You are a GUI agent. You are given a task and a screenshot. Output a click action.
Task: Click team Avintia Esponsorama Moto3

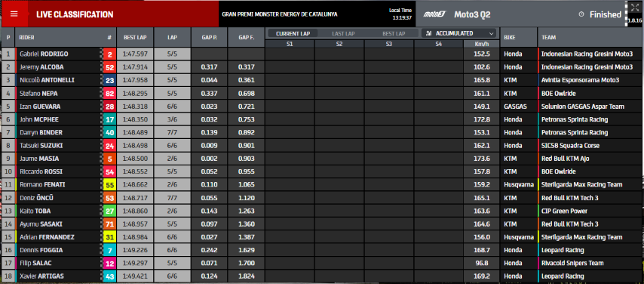click(x=580, y=80)
